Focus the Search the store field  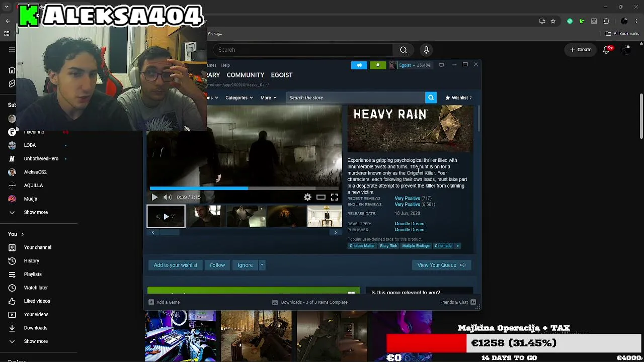[355, 98]
